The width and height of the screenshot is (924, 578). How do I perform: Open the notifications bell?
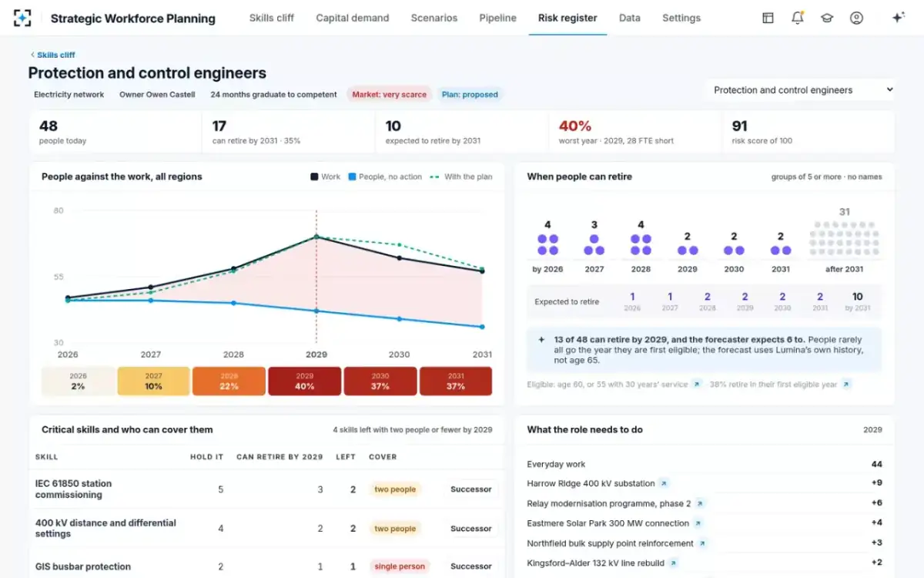click(x=798, y=18)
